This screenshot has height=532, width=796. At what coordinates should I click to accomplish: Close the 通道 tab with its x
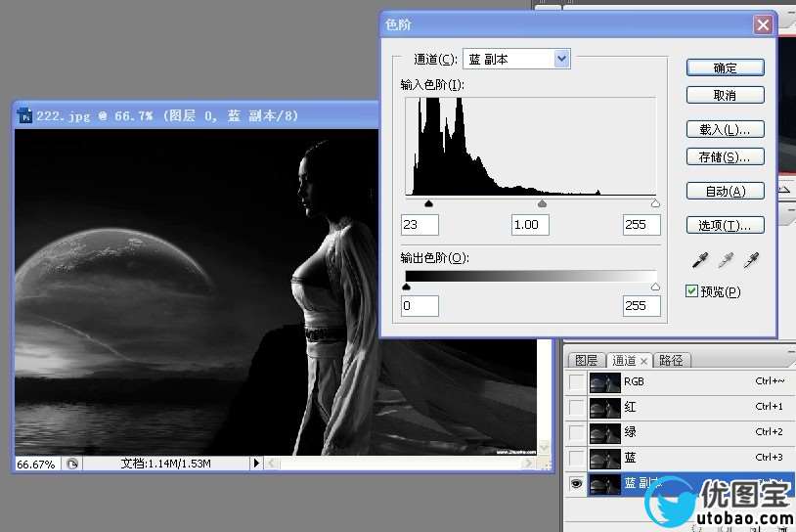[643, 361]
